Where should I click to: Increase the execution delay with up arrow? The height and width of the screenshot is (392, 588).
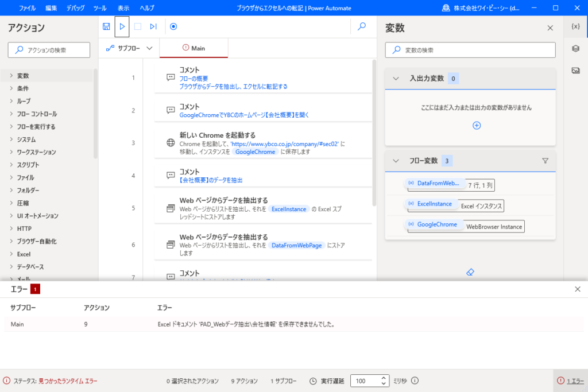click(384, 378)
